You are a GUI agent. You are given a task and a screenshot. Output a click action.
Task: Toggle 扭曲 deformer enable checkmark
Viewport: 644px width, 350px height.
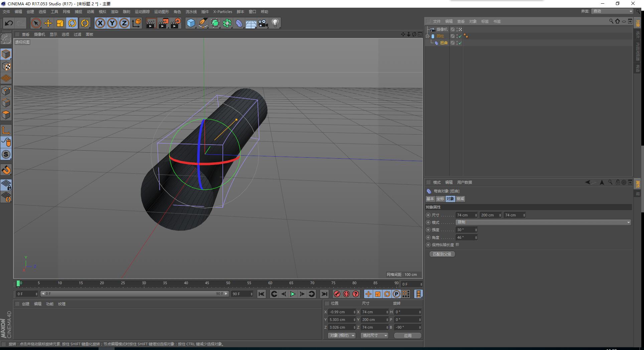coord(460,43)
